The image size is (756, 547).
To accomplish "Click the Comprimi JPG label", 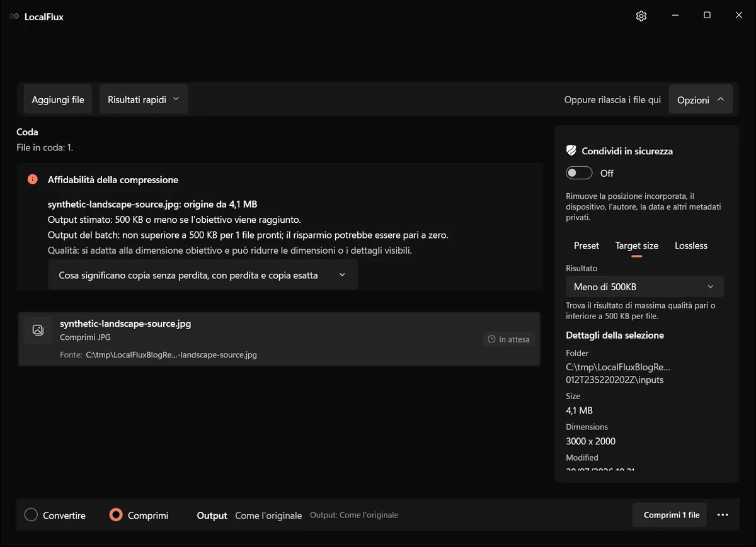I will 85,337.
